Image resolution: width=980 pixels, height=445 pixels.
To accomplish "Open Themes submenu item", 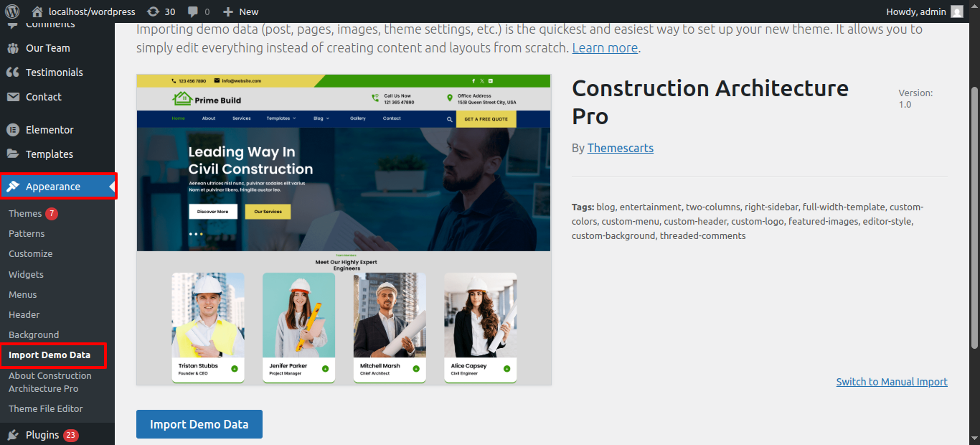I will 25,214.
